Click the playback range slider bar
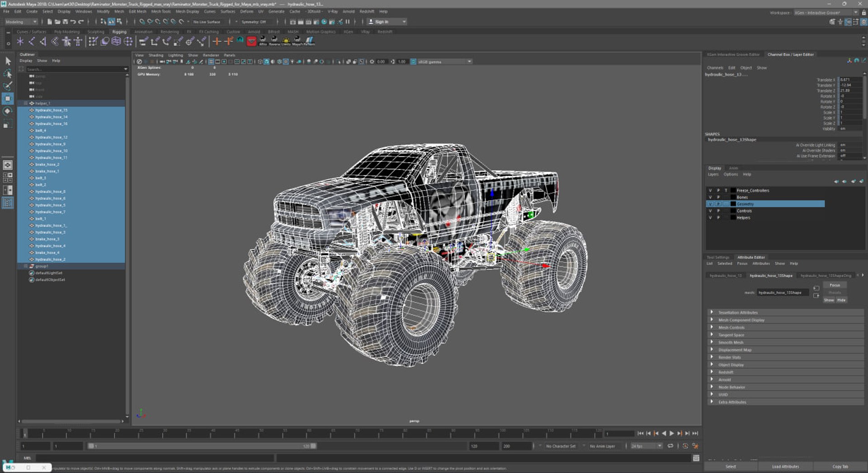Screen dimensions: 868x473 (202, 446)
